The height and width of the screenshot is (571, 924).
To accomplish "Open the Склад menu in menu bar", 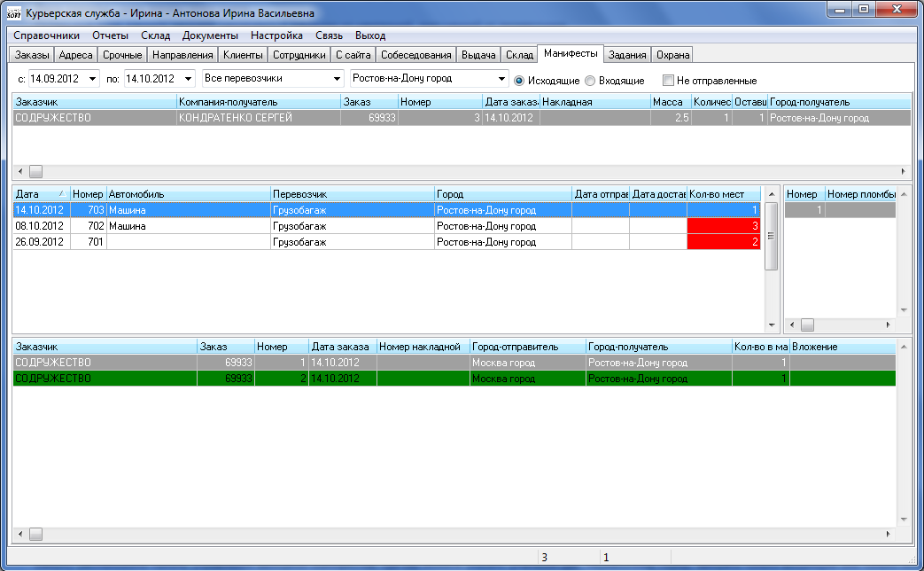I will coord(156,35).
